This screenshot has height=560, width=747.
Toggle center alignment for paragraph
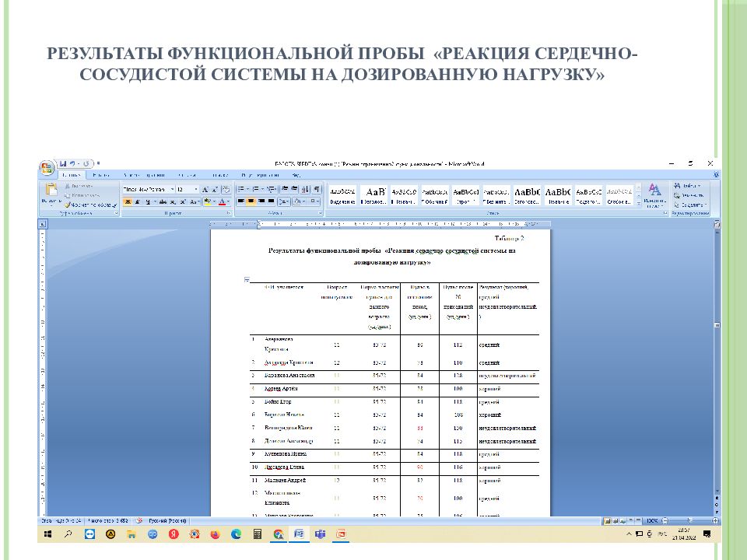click(251, 201)
